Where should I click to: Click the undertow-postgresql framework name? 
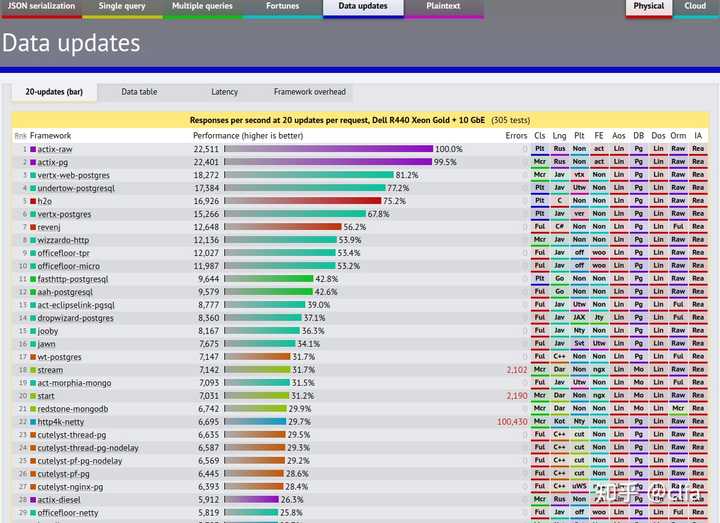(x=76, y=188)
